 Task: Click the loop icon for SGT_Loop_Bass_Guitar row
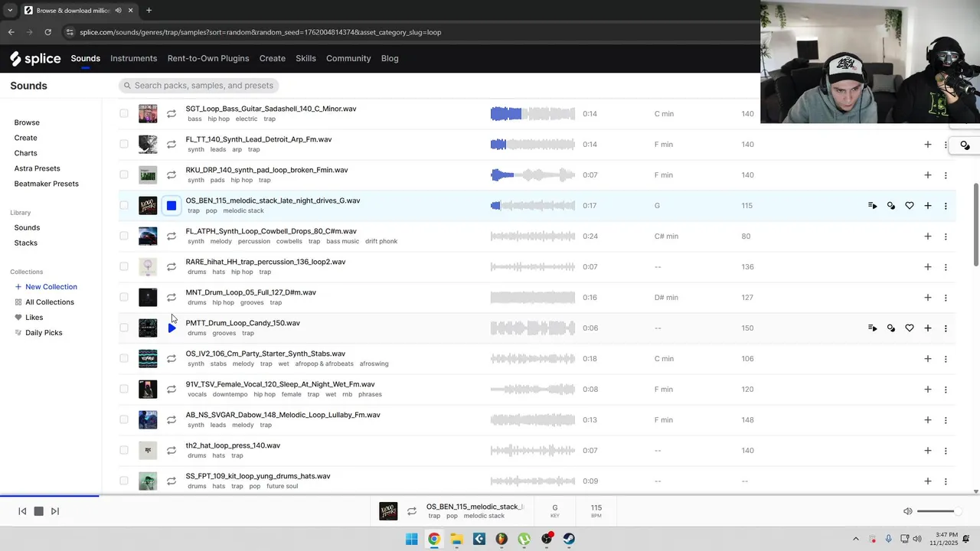[x=171, y=113]
